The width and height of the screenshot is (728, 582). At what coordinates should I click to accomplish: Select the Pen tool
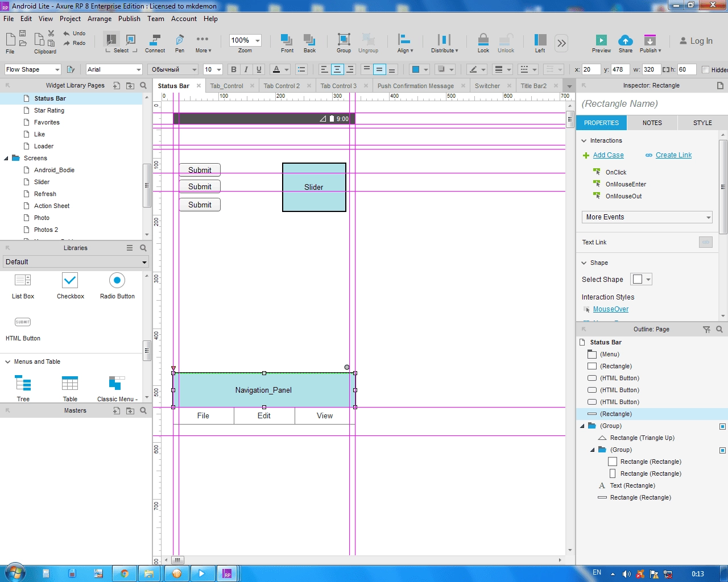pos(180,43)
